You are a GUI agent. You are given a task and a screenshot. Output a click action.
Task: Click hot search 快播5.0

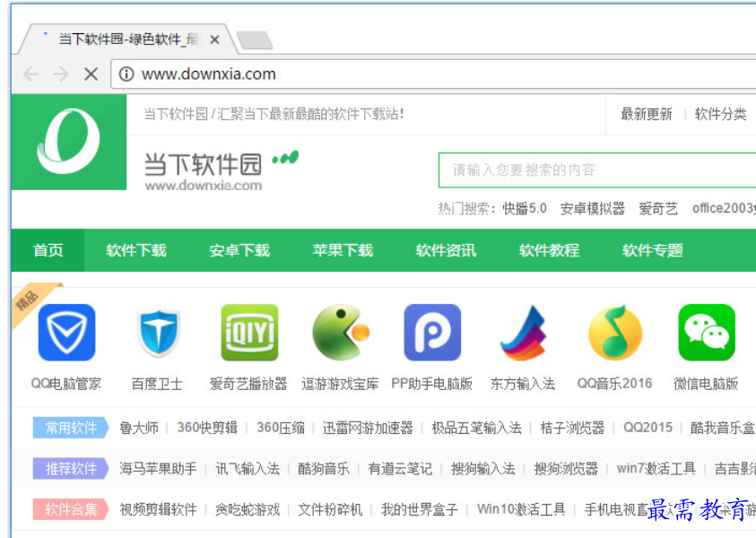pyautogui.click(x=525, y=209)
